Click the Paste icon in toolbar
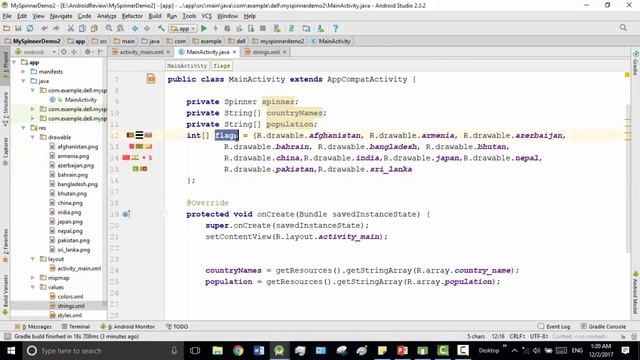The height and width of the screenshot is (360, 640). tap(94, 29)
